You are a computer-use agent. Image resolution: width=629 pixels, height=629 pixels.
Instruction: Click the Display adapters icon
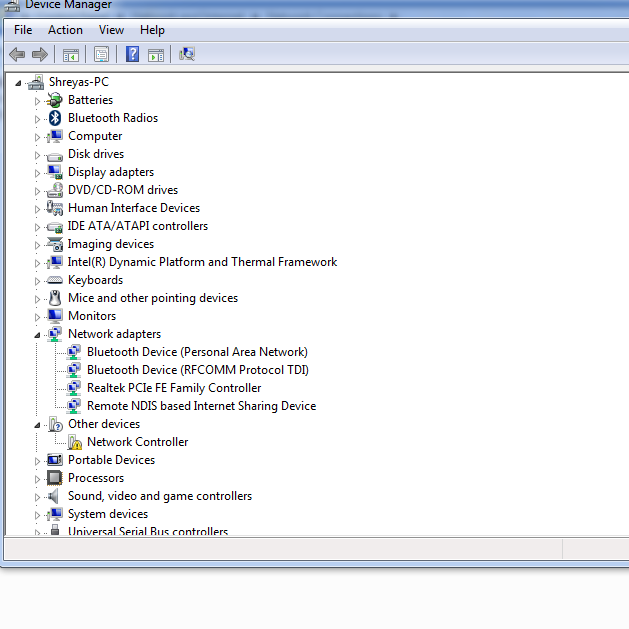click(x=55, y=172)
